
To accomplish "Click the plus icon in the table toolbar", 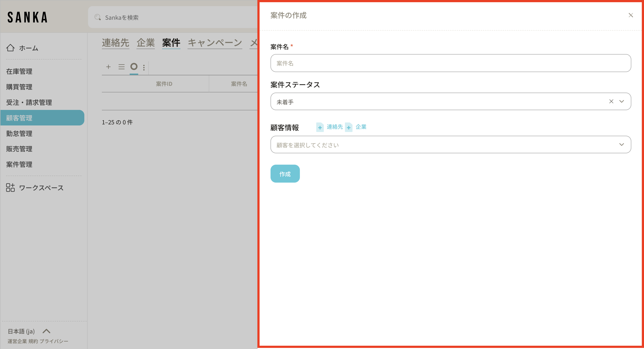I will (x=108, y=67).
